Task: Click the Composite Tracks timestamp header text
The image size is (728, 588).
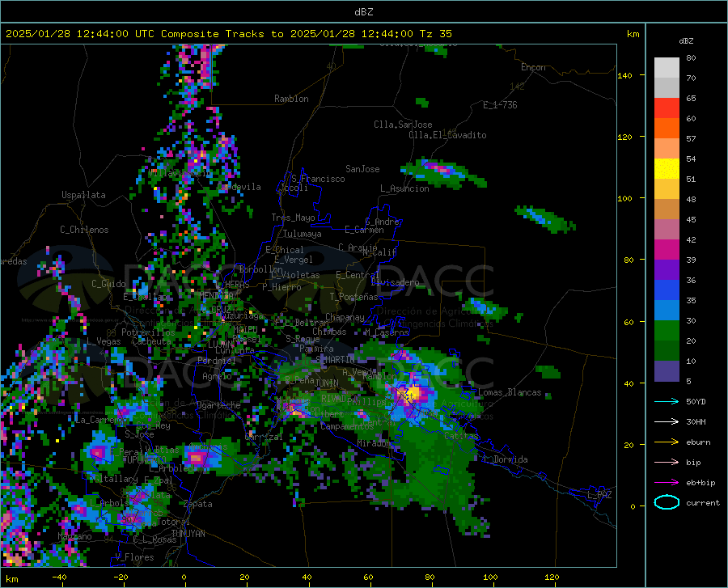Action: pos(228,34)
